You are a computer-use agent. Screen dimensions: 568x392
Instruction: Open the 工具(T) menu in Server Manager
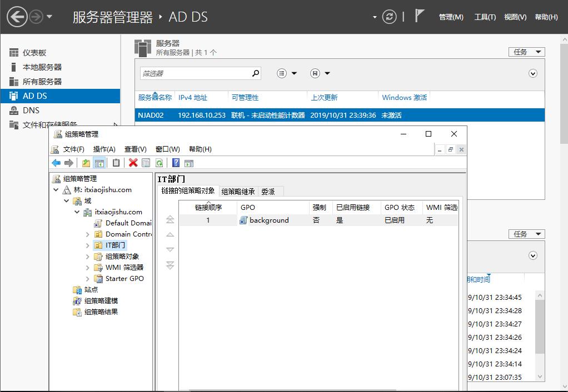(485, 17)
